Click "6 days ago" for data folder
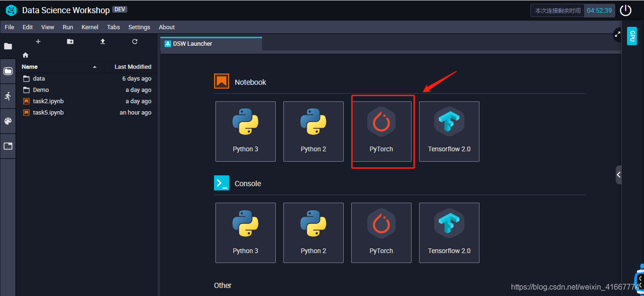Screen dimensions: 644x296 [x=137, y=79]
